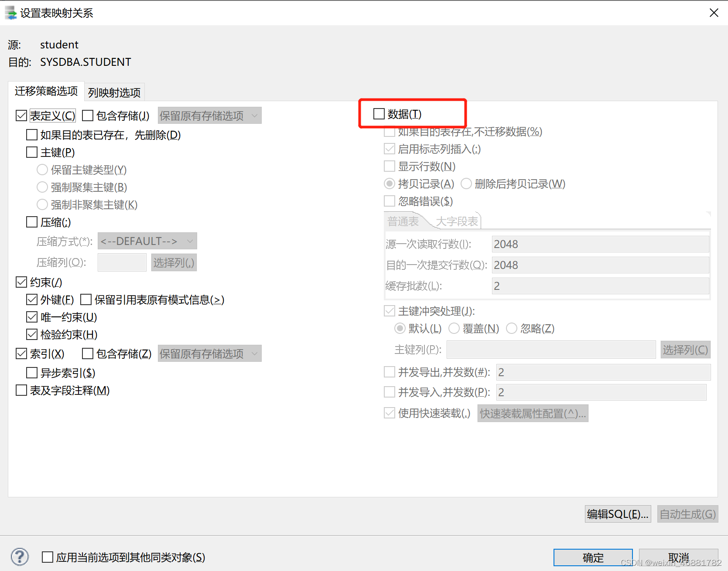Select 强制非聚集主键(K) radio button
Screen dimensions: 728x571
click(x=42, y=204)
